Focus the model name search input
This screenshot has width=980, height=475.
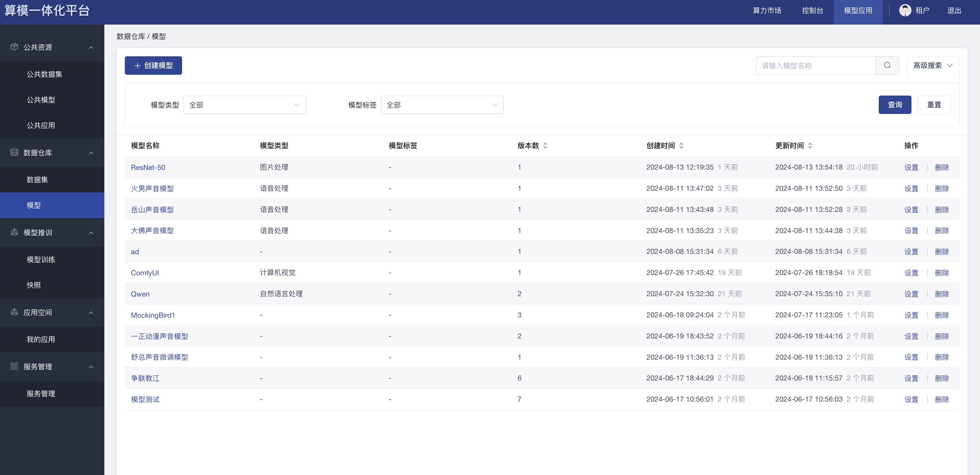click(x=815, y=66)
